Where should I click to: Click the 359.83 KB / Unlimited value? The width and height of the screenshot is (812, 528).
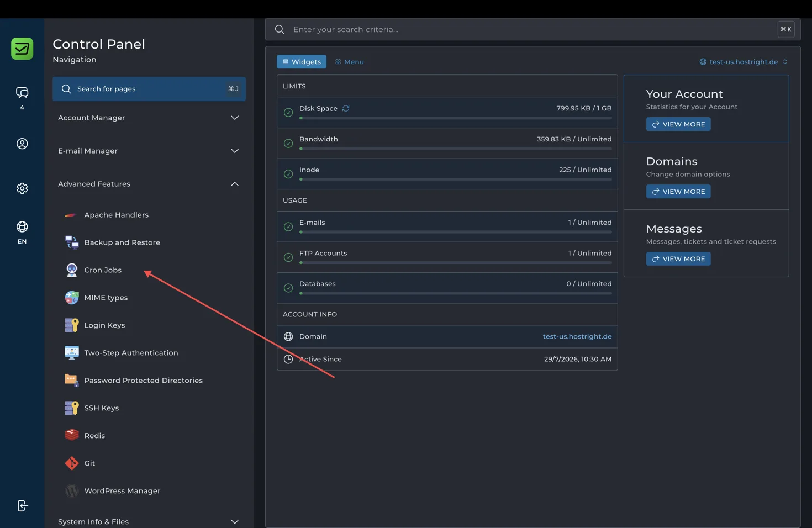(x=574, y=139)
